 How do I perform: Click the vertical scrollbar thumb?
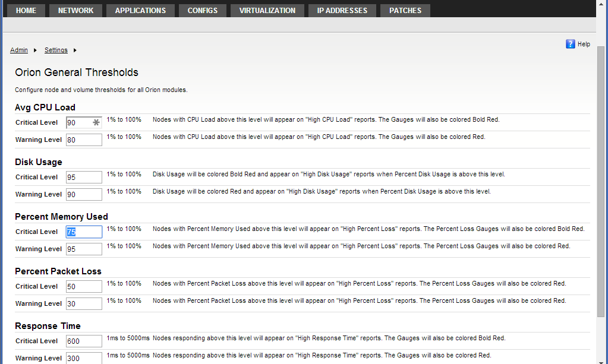point(601,182)
